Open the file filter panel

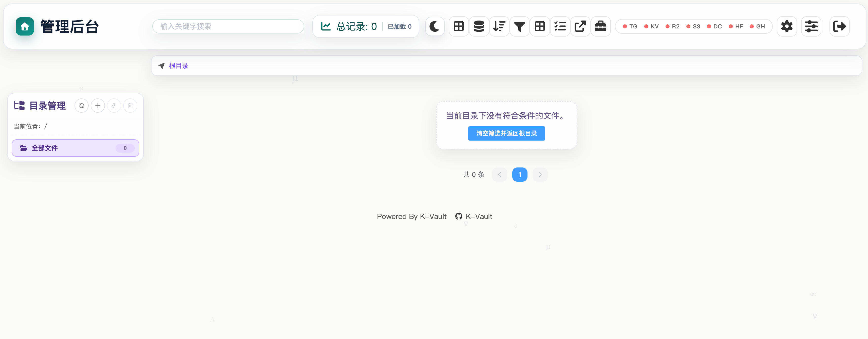coord(519,26)
